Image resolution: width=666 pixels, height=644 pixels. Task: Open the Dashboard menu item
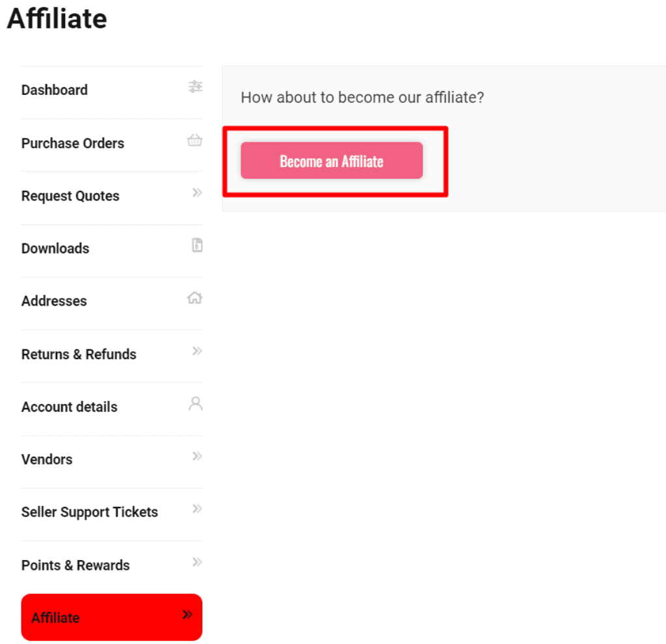(55, 90)
